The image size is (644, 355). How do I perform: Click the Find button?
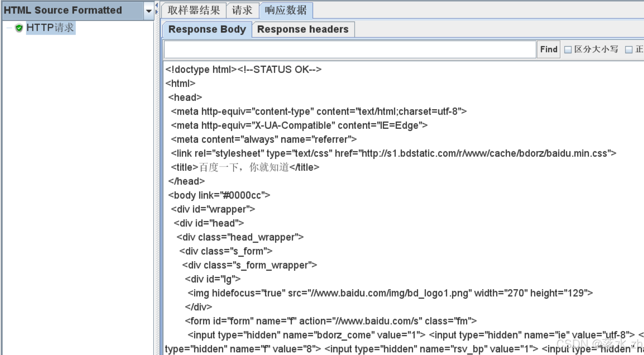549,49
